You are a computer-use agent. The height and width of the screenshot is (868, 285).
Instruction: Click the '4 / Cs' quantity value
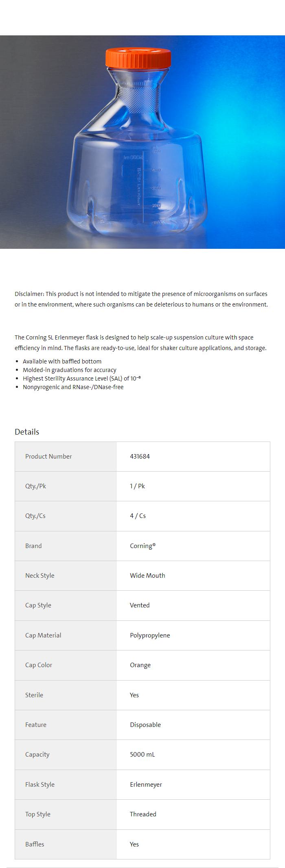coord(138,516)
